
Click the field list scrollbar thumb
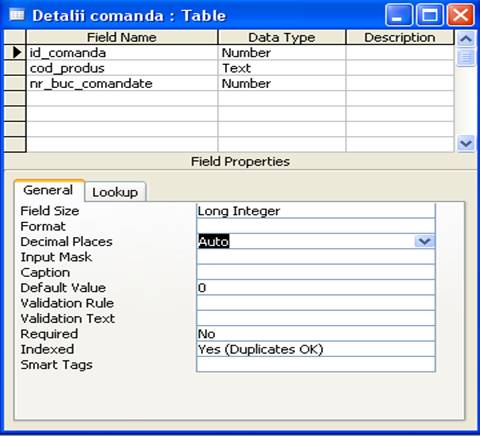(466, 57)
